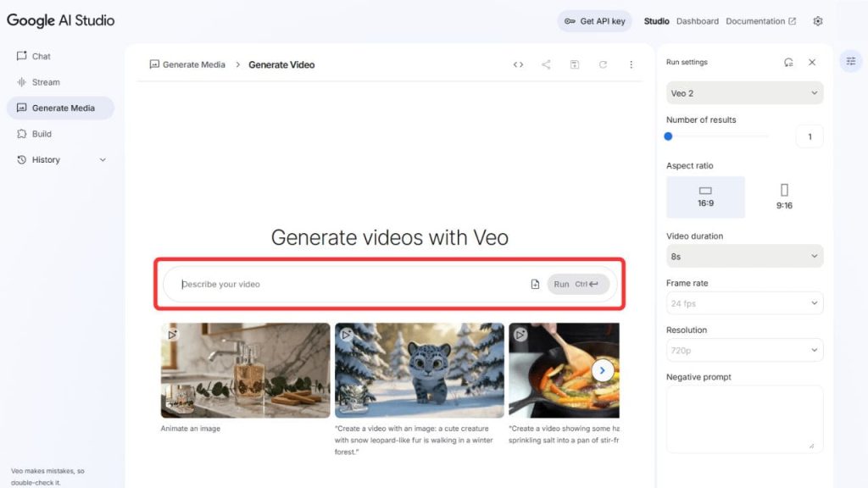Select 16:9 aspect ratio
Screen dimensions: 868x488
(705, 197)
